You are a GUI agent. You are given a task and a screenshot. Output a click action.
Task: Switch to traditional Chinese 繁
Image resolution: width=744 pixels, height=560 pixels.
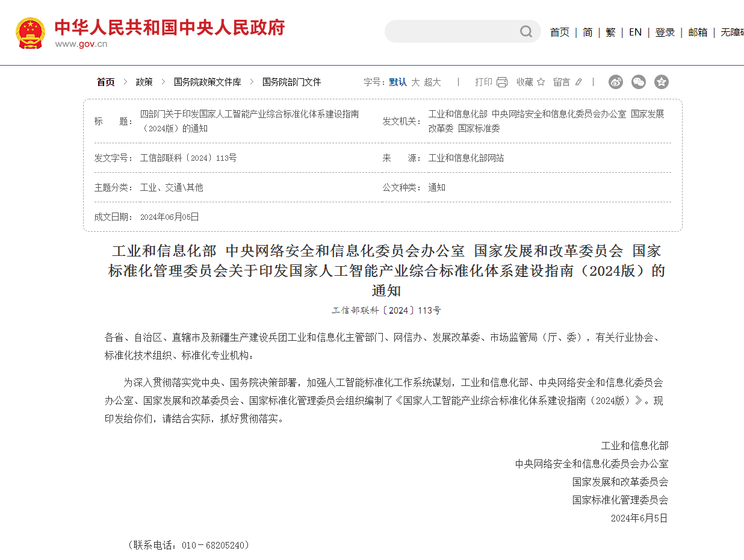[x=610, y=33]
